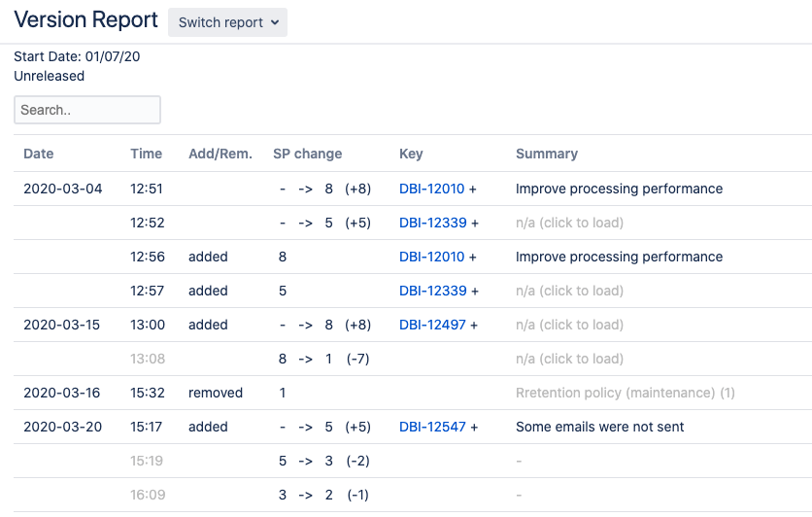Open DBI-12010 link in 12:56 row
Screen dimensions: 812x517
(x=431, y=257)
